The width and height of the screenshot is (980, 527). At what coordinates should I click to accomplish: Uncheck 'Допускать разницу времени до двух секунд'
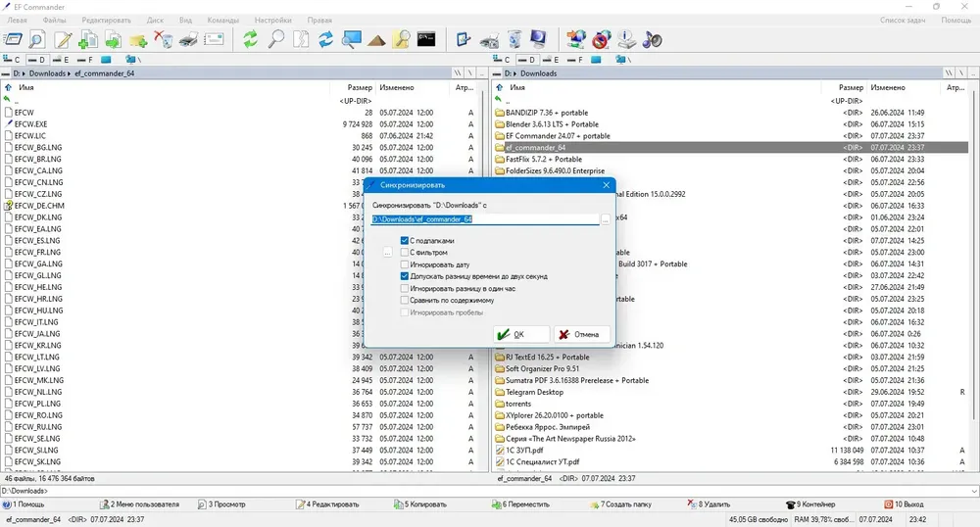405,276
